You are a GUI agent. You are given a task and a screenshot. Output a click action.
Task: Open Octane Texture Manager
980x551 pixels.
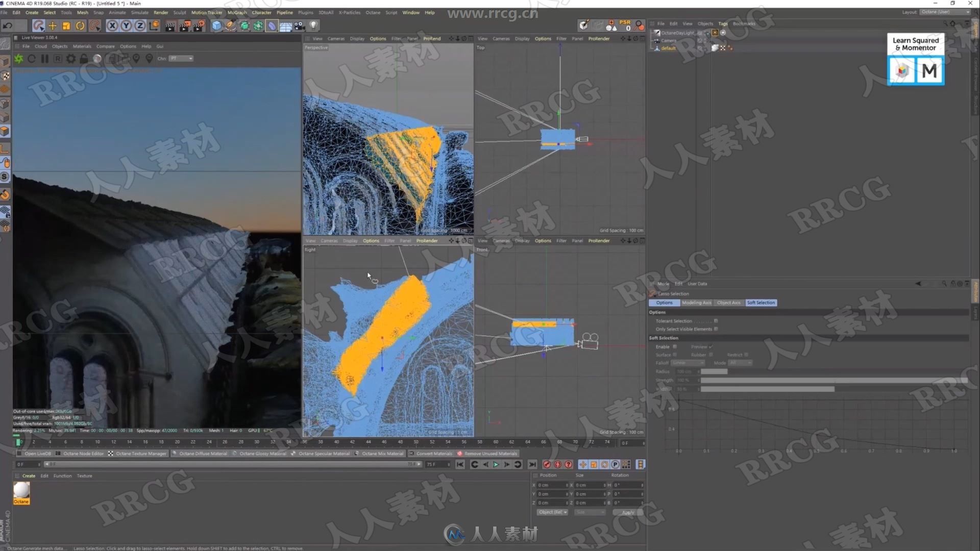point(137,454)
